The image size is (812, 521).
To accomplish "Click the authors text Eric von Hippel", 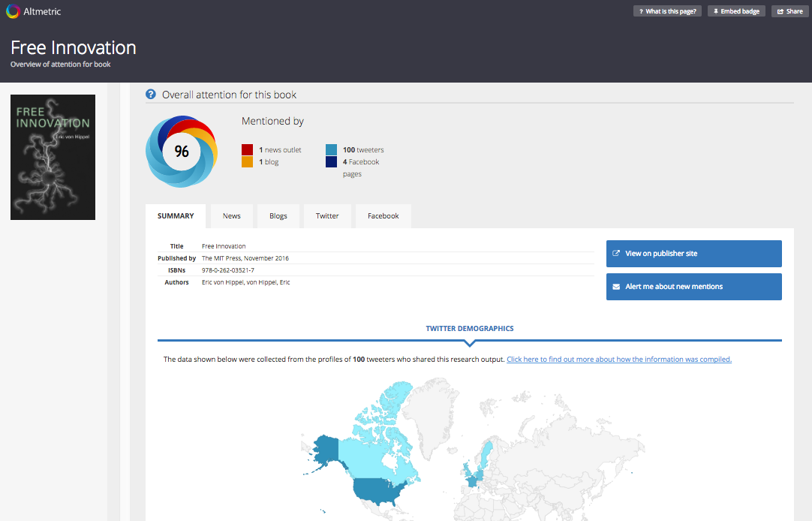I will pos(246,282).
